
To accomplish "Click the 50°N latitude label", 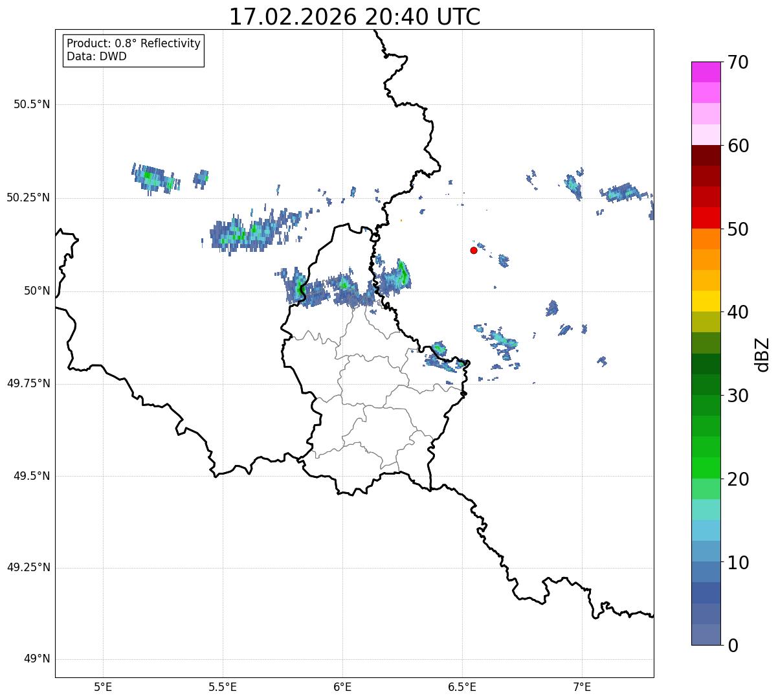I will pyautogui.click(x=37, y=291).
